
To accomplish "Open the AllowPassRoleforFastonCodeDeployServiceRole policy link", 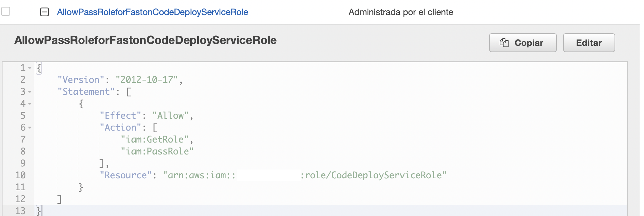I will 153,12.
